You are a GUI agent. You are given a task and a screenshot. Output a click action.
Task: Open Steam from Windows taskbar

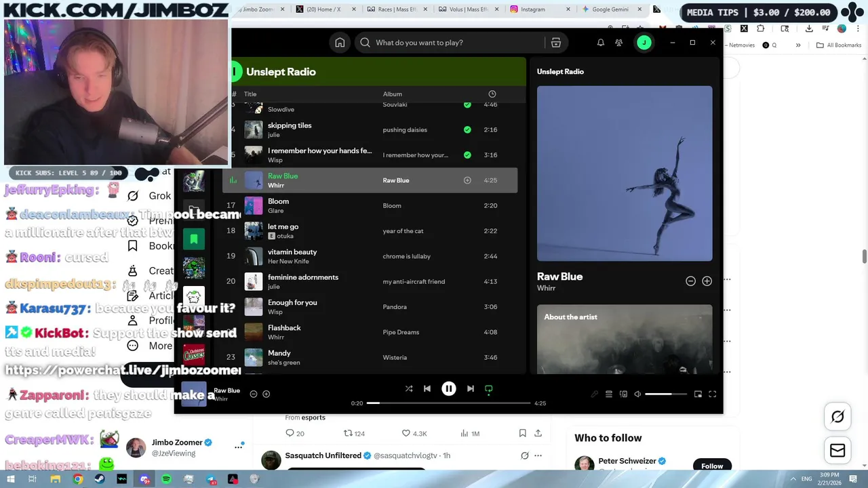tap(100, 479)
